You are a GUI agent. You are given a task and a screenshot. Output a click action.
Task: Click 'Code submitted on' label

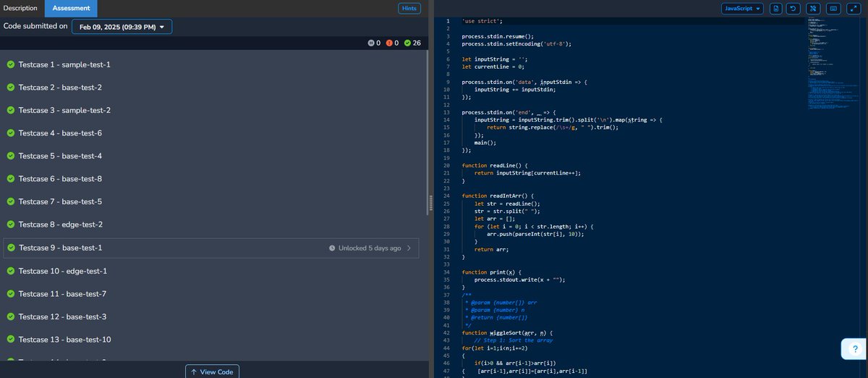[35, 26]
